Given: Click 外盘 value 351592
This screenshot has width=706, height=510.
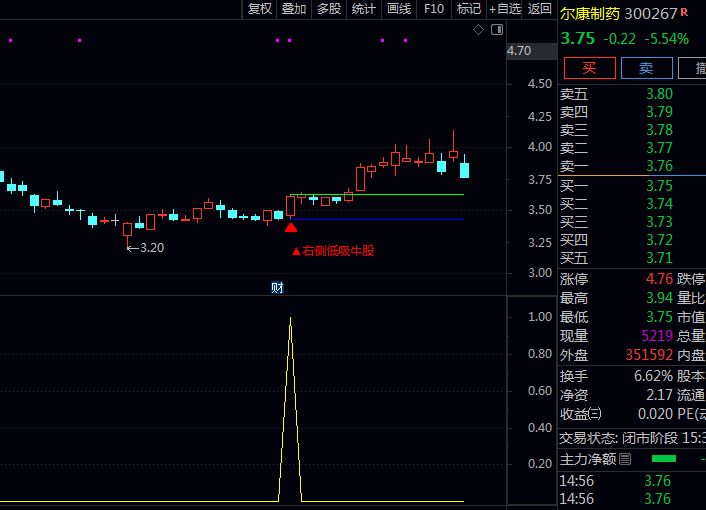Looking at the screenshot, I should click(649, 355).
